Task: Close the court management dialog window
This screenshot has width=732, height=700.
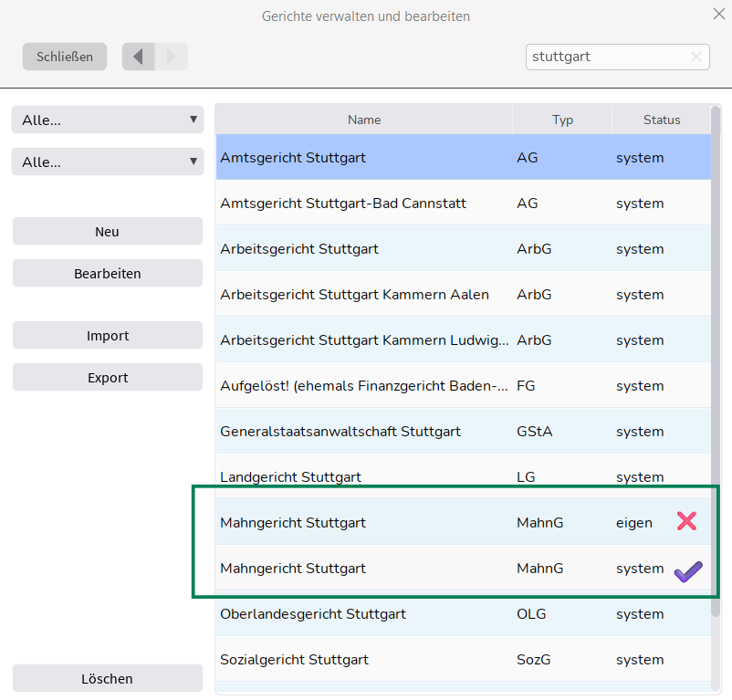Action: pyautogui.click(x=717, y=13)
